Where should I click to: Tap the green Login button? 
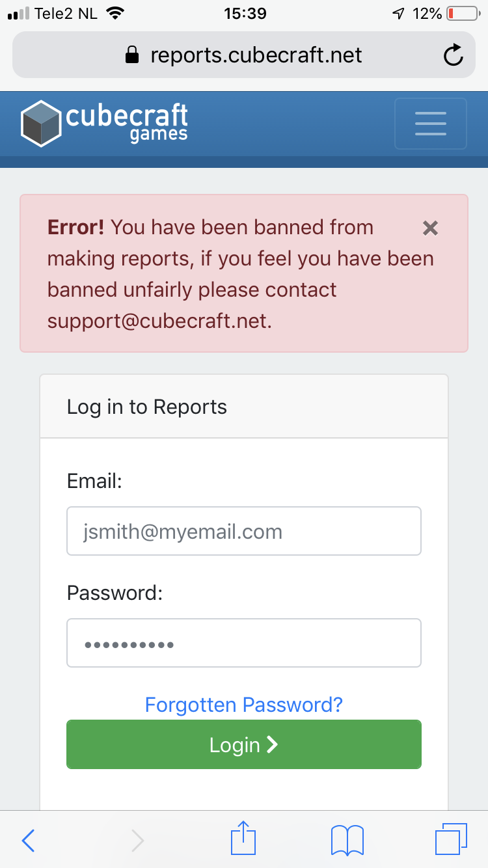(244, 744)
